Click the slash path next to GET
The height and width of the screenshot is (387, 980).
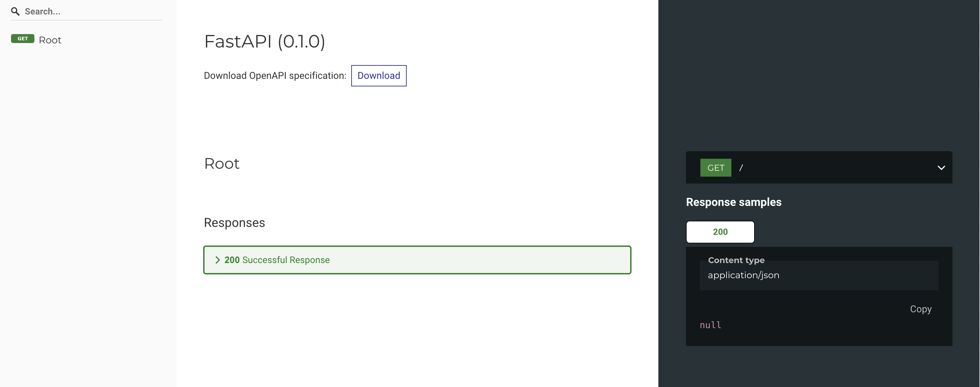741,167
